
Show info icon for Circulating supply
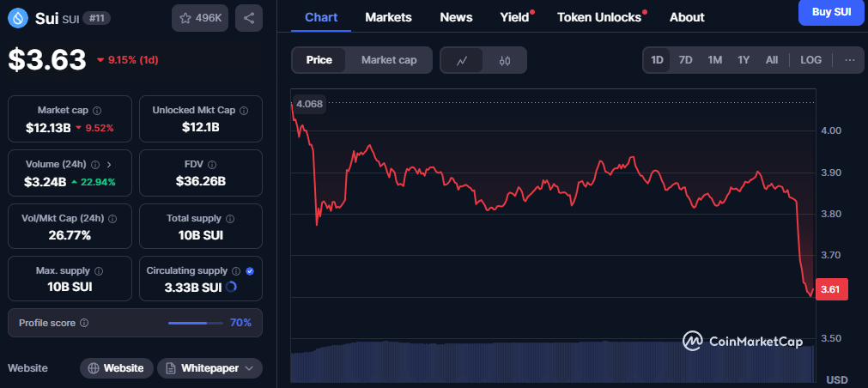[x=236, y=271]
